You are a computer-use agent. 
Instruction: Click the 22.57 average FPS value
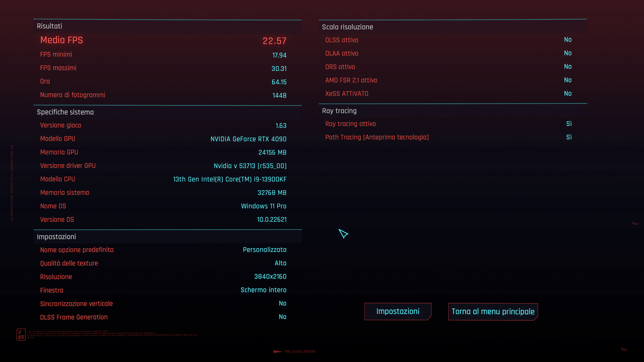tap(275, 41)
